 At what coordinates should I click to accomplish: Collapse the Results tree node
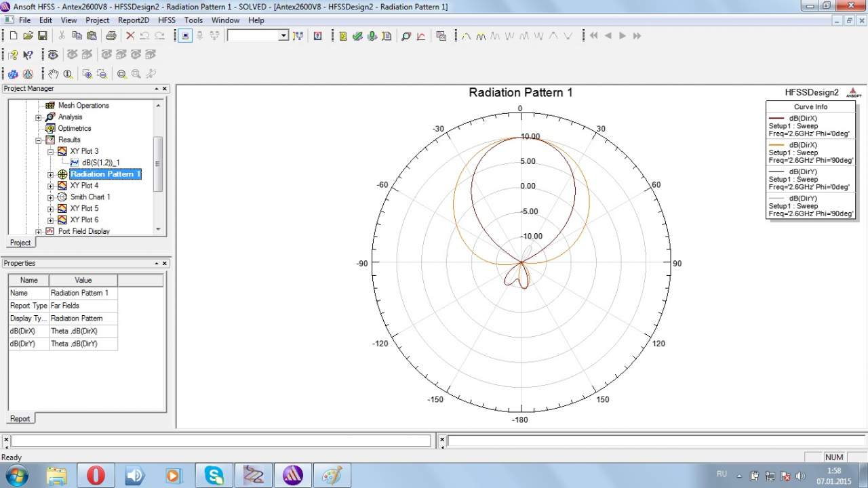(39, 140)
